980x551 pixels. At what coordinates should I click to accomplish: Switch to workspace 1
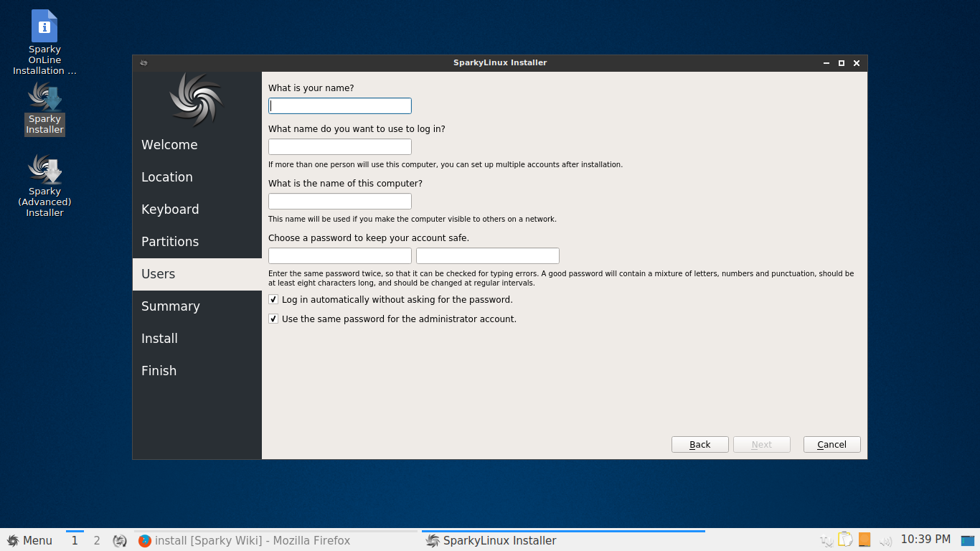(x=75, y=540)
